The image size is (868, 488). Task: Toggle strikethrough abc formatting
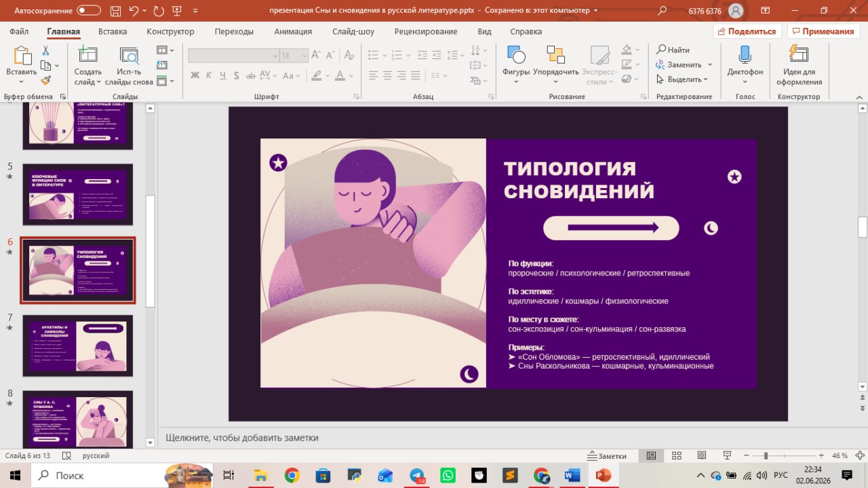click(251, 75)
